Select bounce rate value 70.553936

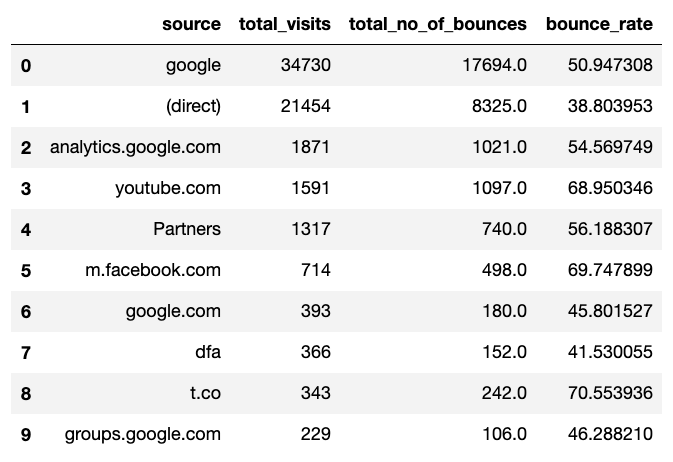point(610,393)
